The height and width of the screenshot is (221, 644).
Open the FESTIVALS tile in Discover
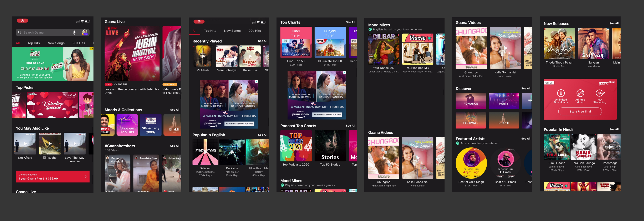tap(471, 120)
